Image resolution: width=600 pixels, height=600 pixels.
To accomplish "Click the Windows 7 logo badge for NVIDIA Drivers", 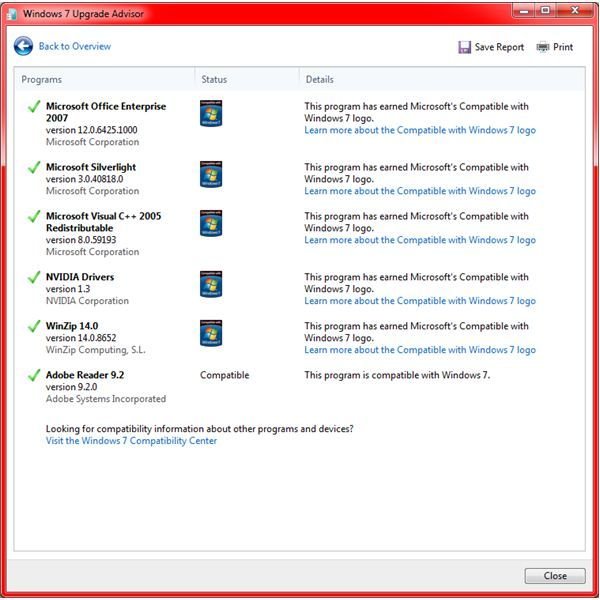I will tap(211, 284).
